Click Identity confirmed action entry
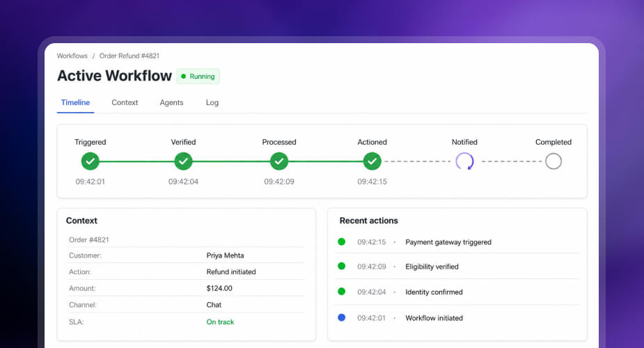 434,292
